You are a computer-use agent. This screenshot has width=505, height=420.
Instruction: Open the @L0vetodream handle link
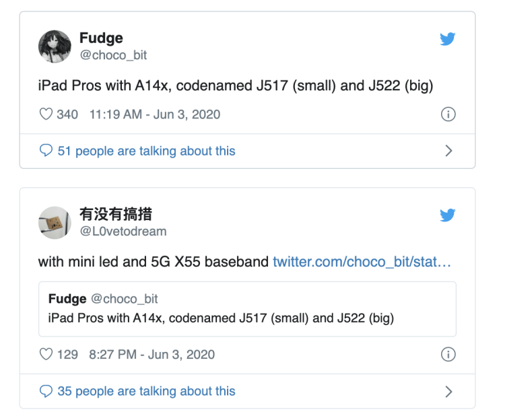pyautogui.click(x=123, y=232)
